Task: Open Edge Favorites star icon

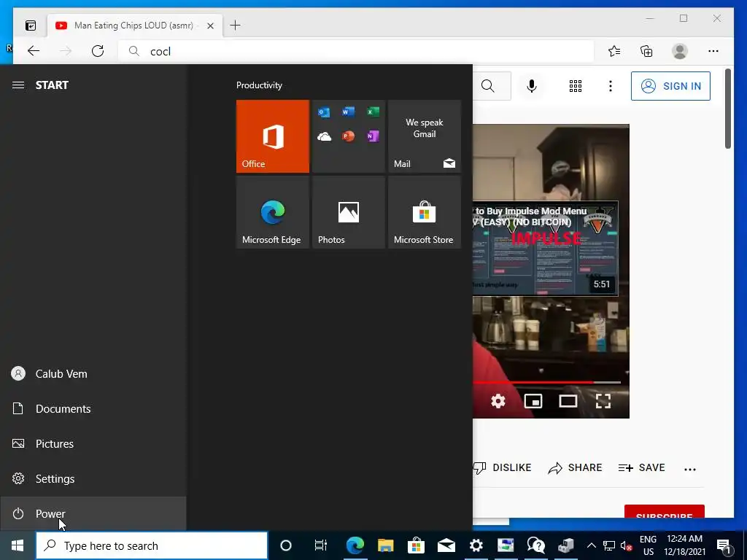Action: pyautogui.click(x=614, y=51)
